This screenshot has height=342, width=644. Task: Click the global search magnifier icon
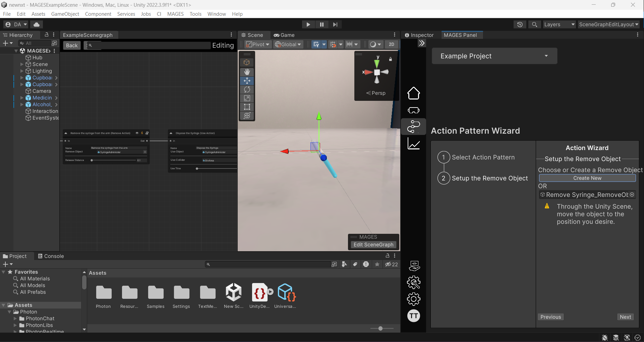[534, 24]
